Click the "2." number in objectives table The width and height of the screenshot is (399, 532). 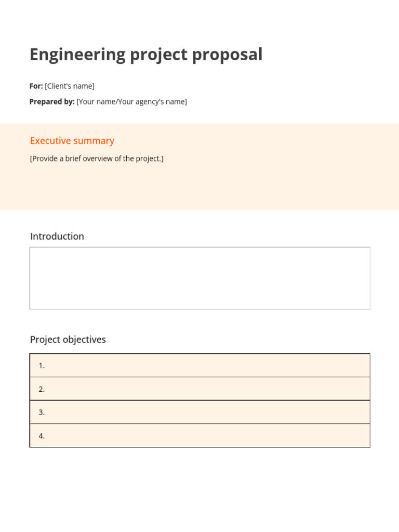click(x=42, y=389)
